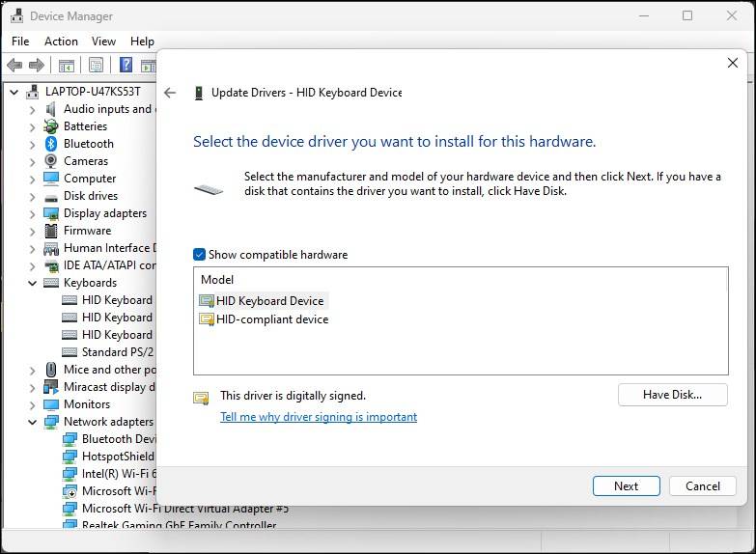
Task: Click the Network adapters category icon
Action: click(51, 422)
